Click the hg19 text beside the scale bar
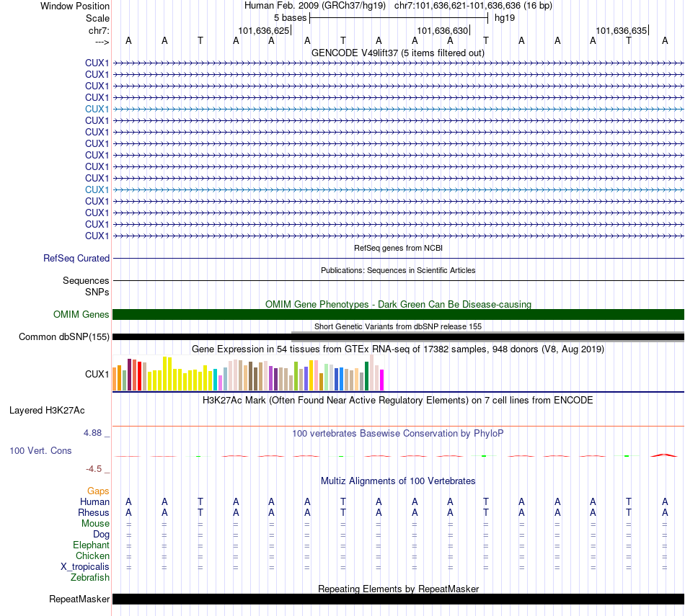 [505, 18]
